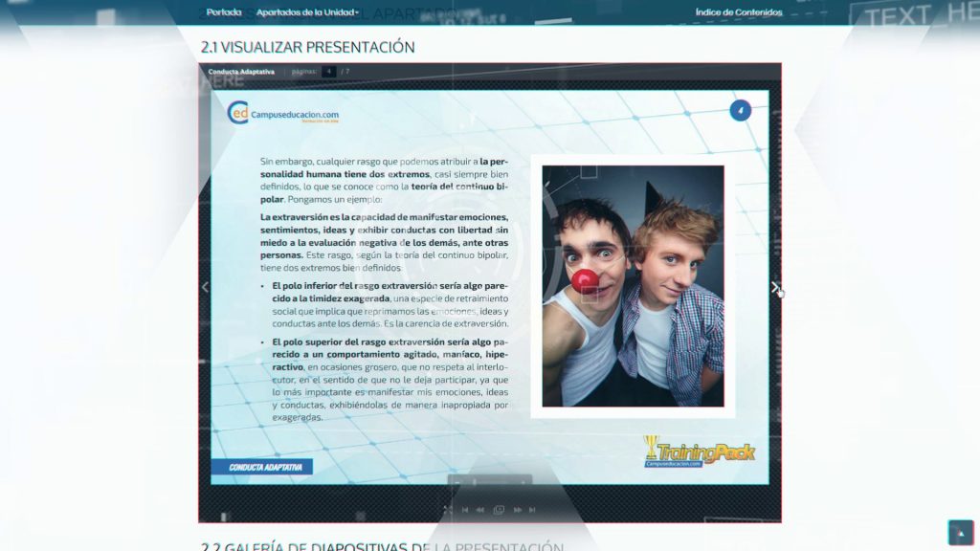
Task: Click the clown nose photo on slide
Action: pyautogui.click(x=633, y=286)
